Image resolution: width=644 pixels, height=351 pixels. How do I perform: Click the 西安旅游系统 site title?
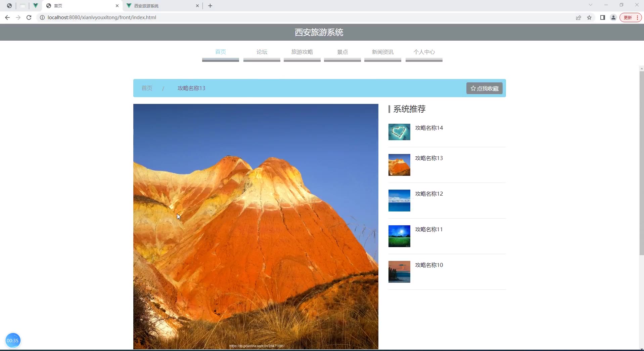[x=319, y=32]
